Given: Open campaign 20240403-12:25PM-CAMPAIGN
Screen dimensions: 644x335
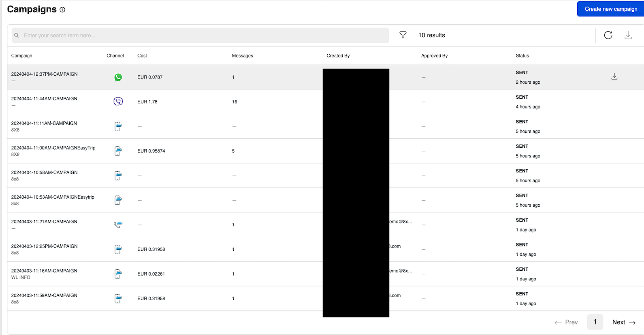Looking at the screenshot, I should 44,246.
